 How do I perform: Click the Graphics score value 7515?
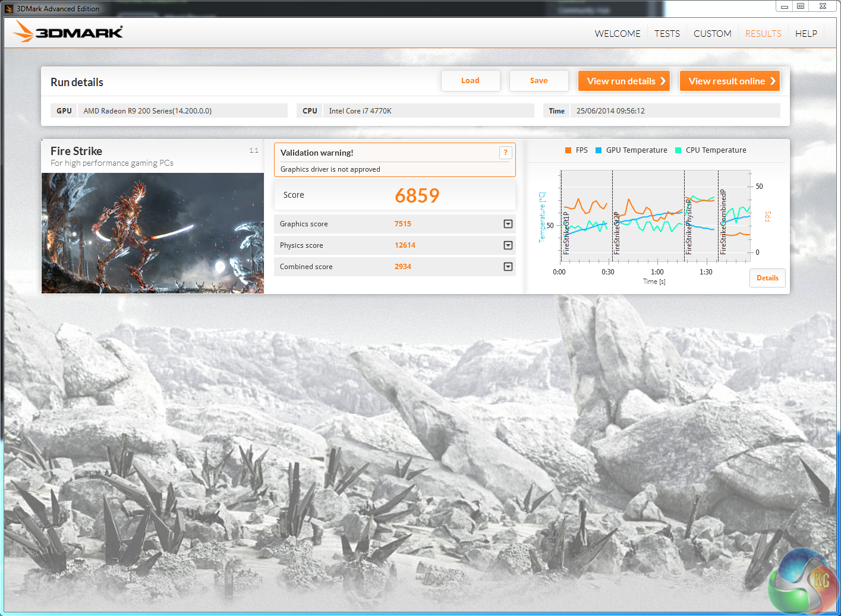point(403,224)
